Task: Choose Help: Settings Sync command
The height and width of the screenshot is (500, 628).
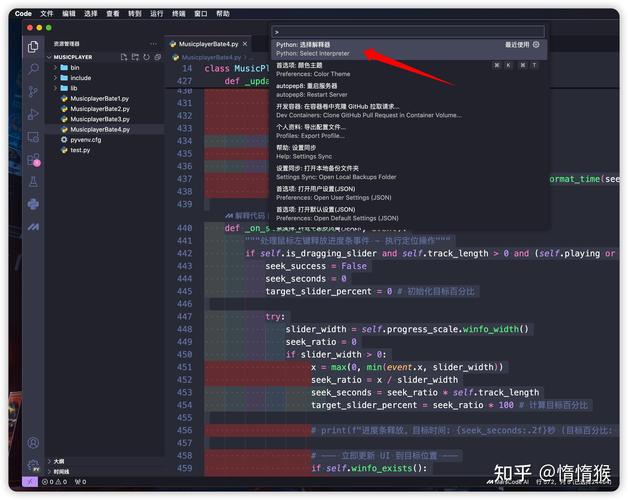Action: (x=408, y=152)
